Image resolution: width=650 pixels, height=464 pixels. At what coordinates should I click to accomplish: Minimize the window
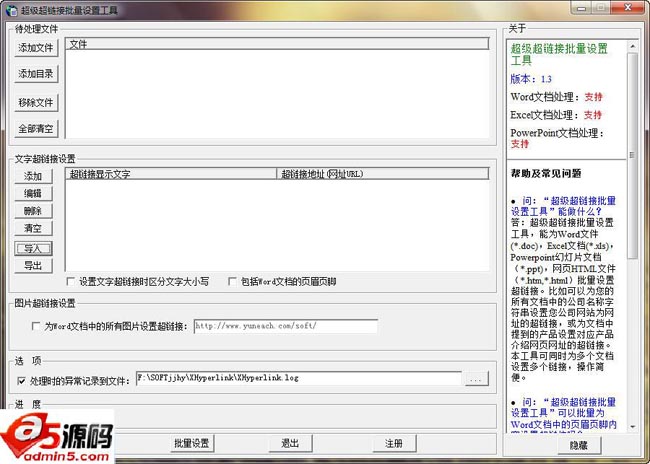tap(582, 8)
